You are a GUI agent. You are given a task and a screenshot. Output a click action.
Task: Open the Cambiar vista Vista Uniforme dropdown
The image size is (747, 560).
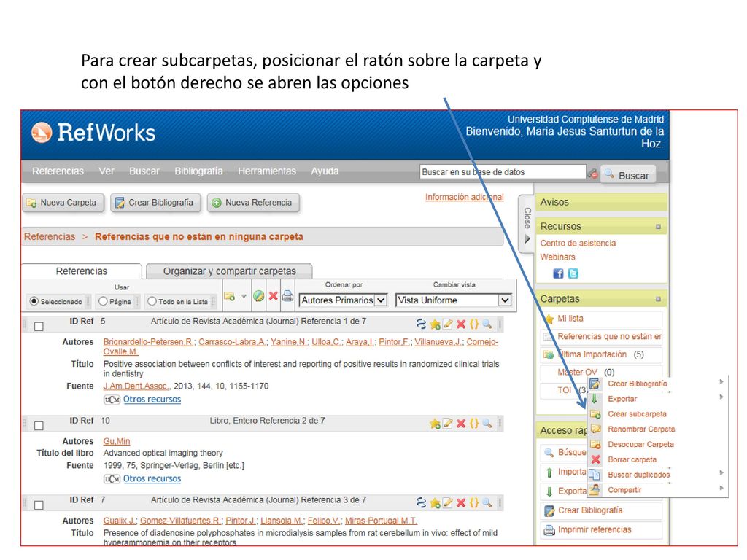coord(454,300)
